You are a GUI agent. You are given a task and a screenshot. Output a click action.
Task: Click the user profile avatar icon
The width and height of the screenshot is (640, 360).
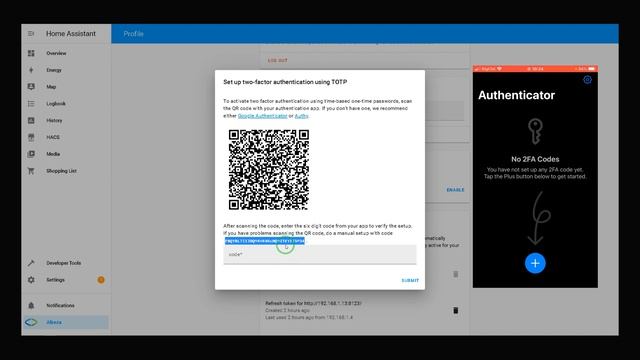(31, 322)
